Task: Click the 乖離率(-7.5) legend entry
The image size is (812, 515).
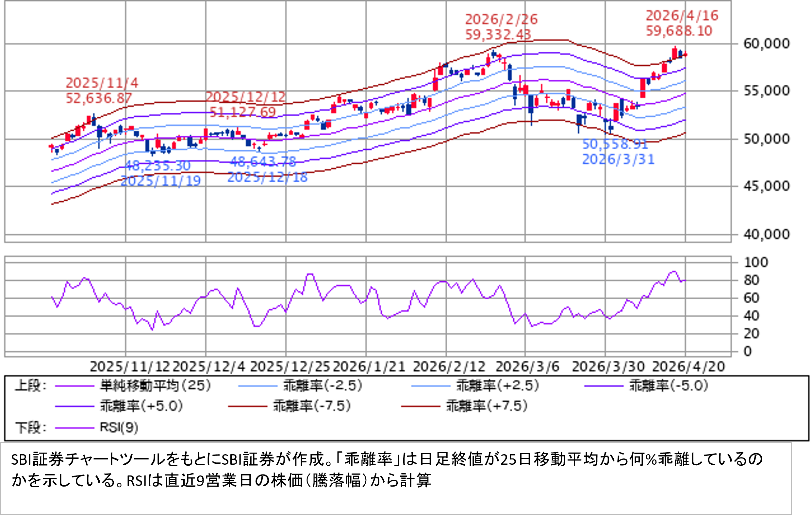Action: tap(312, 406)
